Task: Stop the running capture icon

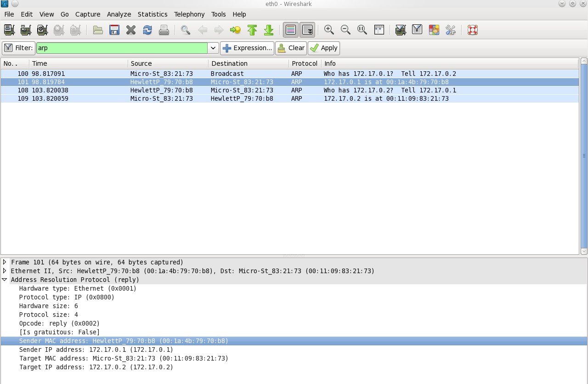Action: [x=59, y=30]
